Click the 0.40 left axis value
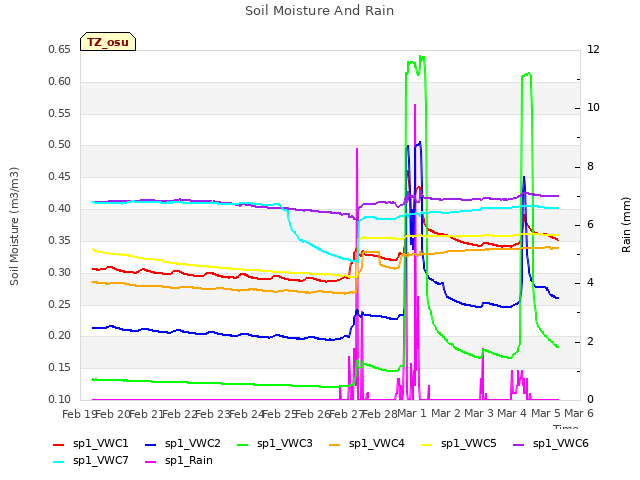The image size is (640, 480). click(60, 209)
